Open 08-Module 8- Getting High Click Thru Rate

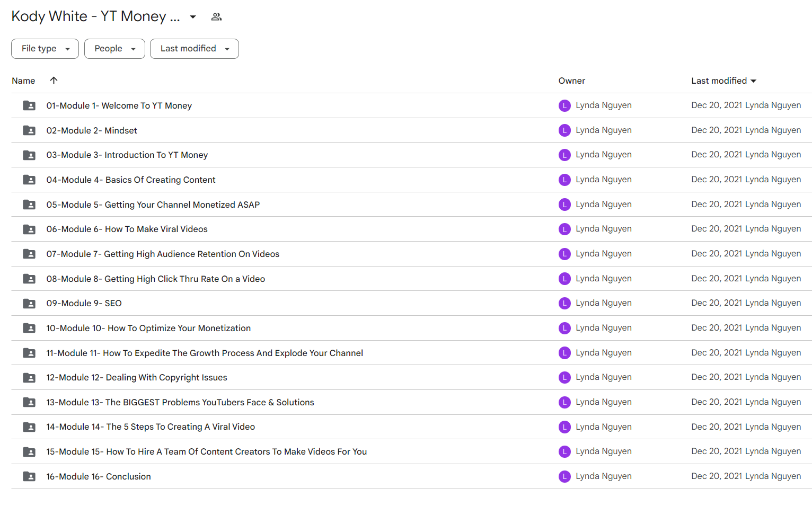point(155,279)
